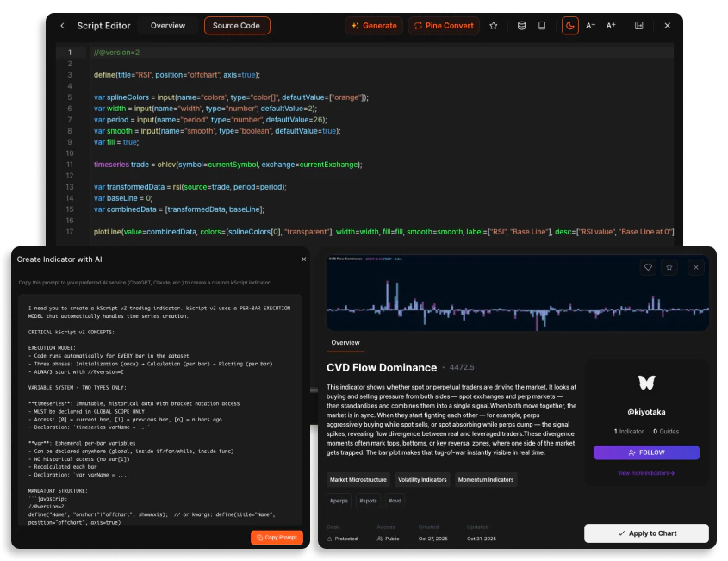Close the Create Indicator with AI dialog
This screenshot has width=728, height=561.
pyautogui.click(x=303, y=259)
